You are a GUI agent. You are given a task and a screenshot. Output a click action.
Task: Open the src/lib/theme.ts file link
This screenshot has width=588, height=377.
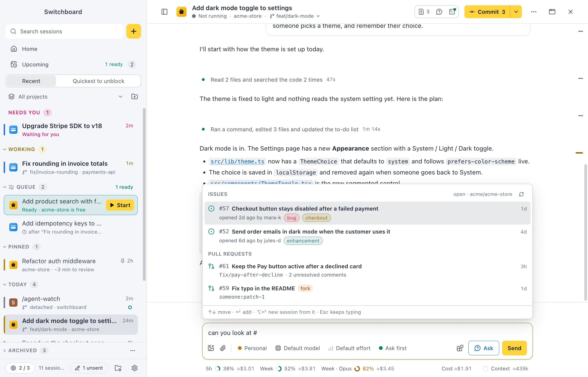[237, 162]
